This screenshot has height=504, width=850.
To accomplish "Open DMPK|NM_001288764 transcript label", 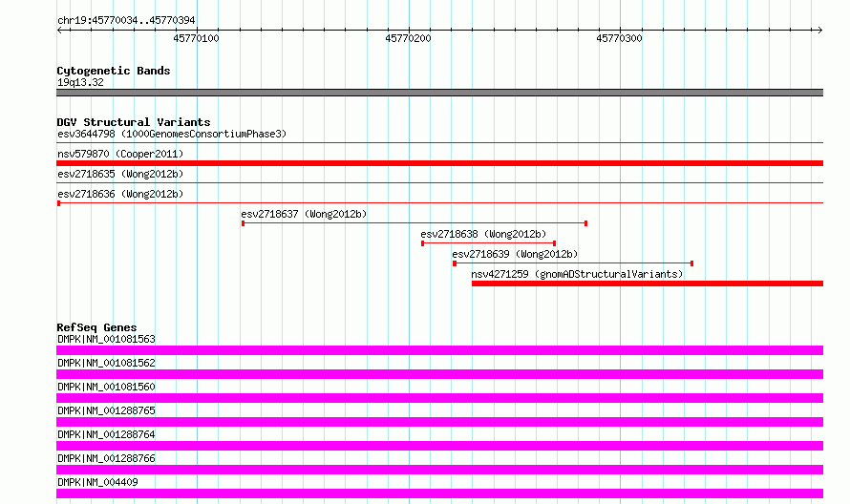I will (106, 434).
